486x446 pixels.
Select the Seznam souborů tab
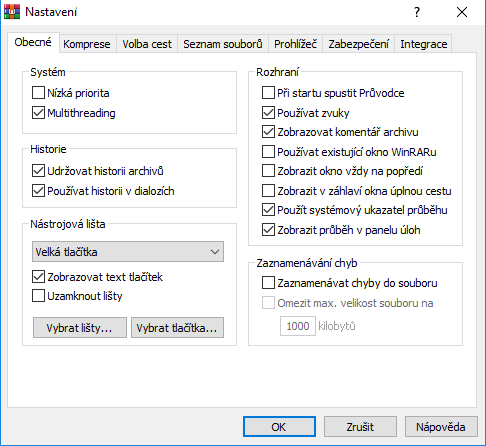(x=223, y=44)
